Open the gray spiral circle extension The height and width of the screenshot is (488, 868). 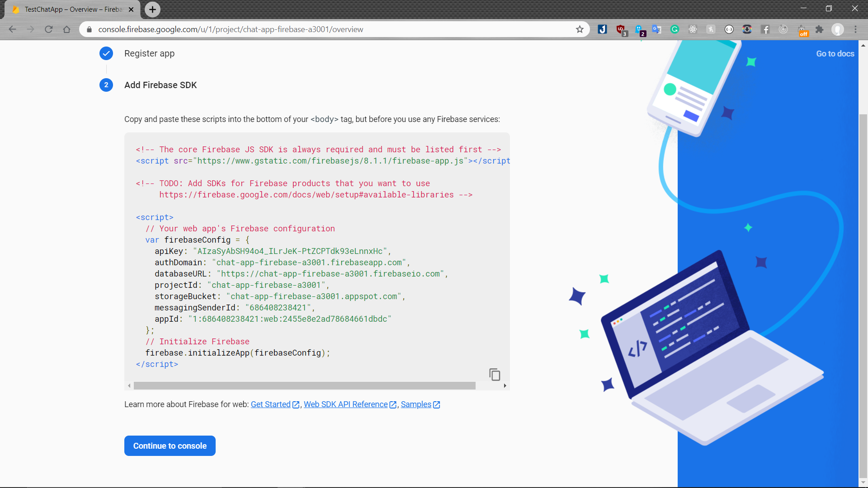783,29
